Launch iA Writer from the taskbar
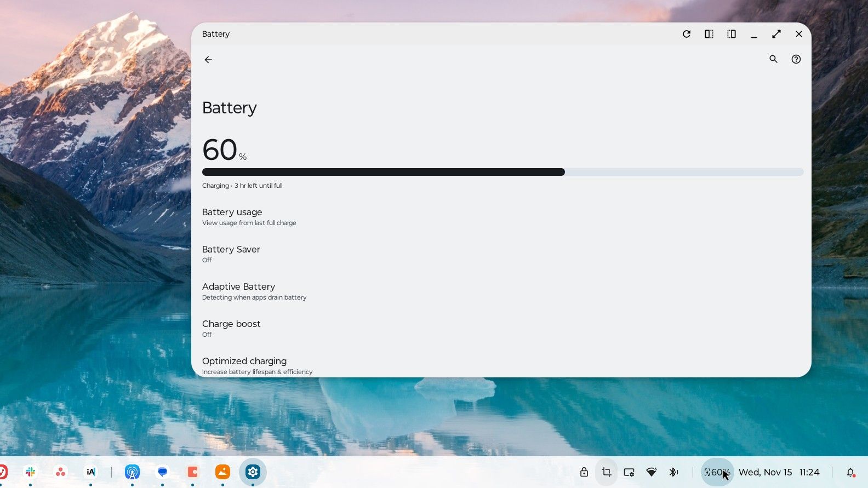 90,472
